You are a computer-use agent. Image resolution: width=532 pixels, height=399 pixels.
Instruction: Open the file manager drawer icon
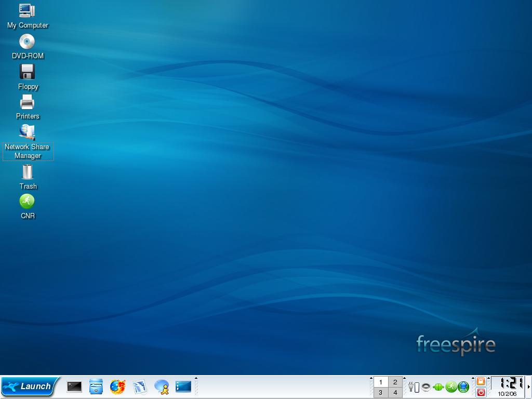tap(96, 387)
